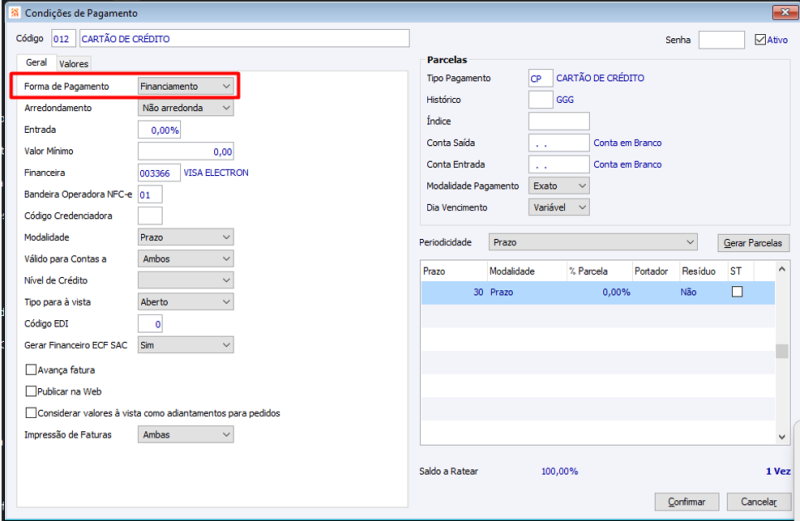Click the Portador column header
800x521 pixels.
click(656, 271)
